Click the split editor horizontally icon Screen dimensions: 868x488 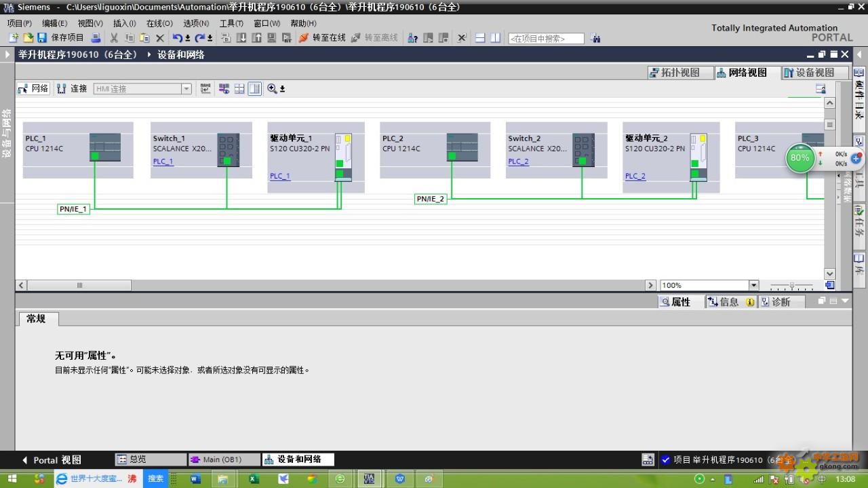point(480,38)
